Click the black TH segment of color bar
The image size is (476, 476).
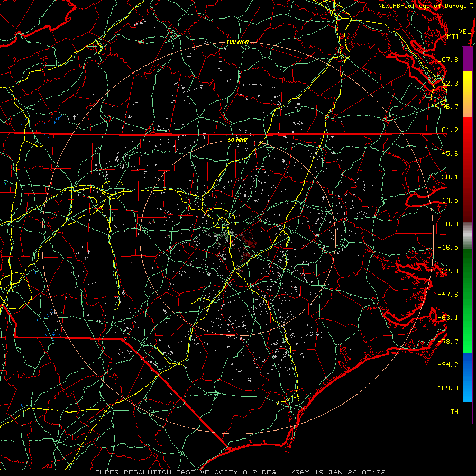click(x=467, y=413)
